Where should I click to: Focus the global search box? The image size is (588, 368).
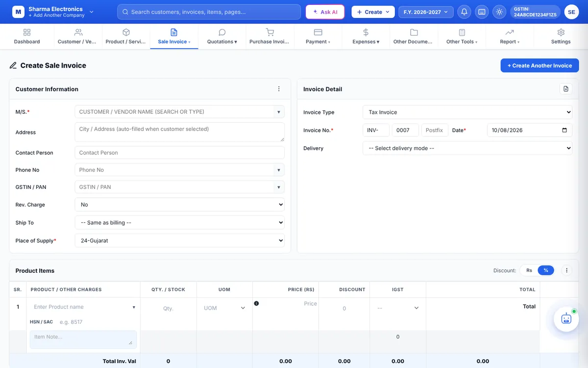(209, 12)
